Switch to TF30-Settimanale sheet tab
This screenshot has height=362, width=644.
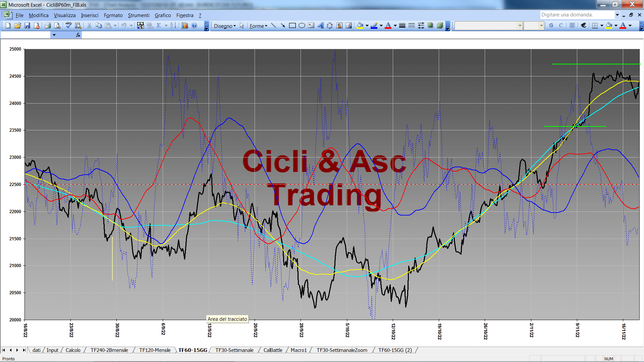coord(234,350)
